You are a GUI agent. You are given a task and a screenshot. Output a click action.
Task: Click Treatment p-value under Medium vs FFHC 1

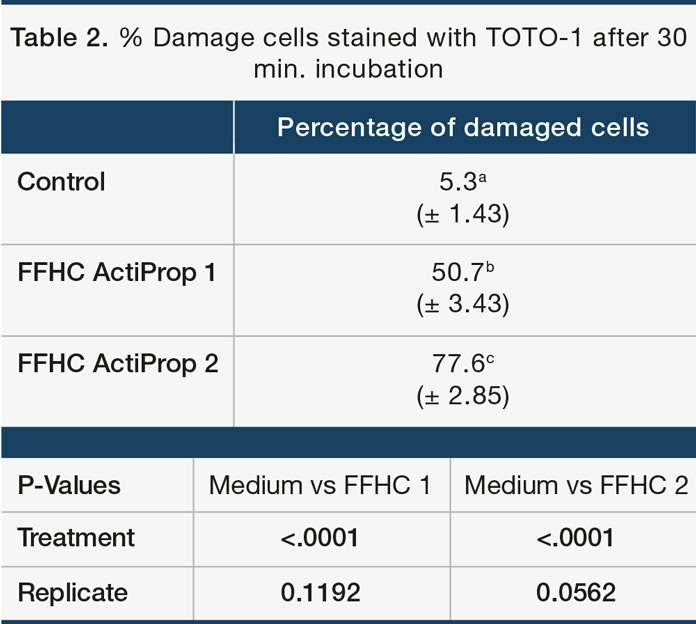pos(320,538)
